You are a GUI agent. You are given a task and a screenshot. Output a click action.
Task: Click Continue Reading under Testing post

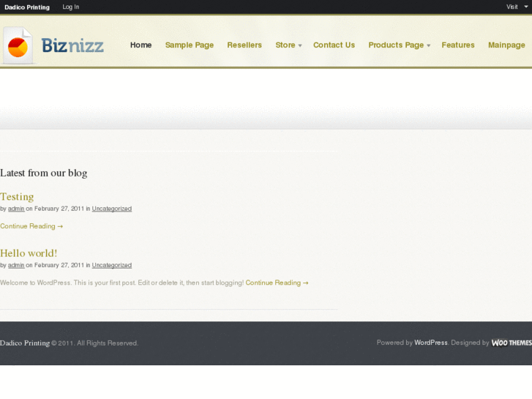pos(31,226)
